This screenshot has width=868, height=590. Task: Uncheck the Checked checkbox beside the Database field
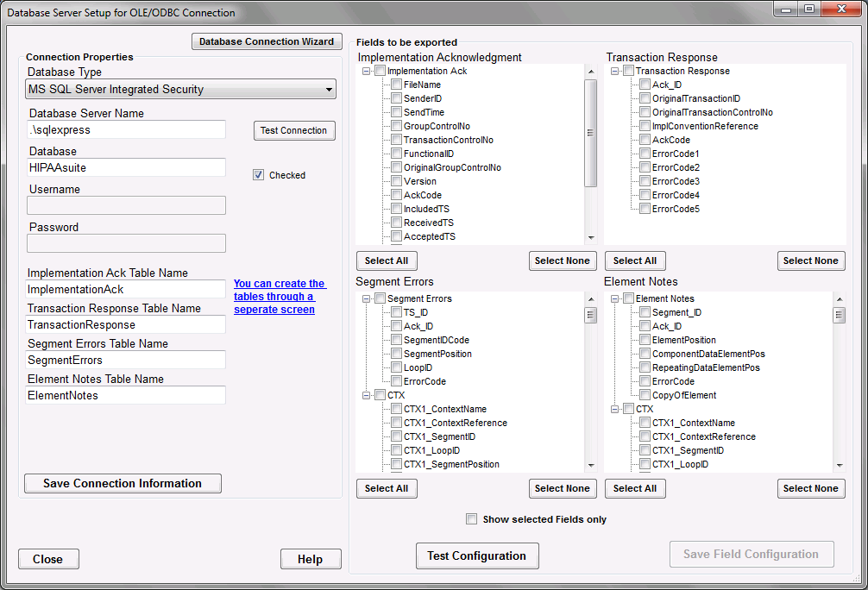tap(258, 174)
